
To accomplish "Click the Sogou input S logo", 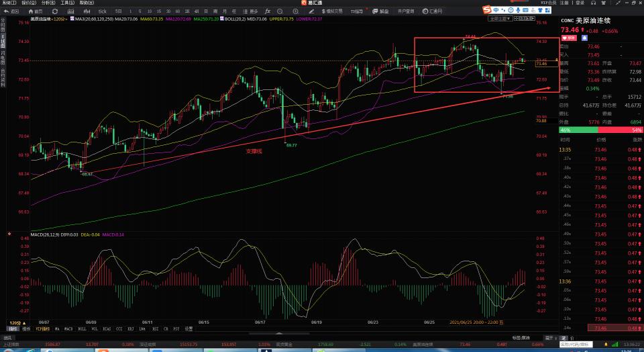I will [x=487, y=9].
